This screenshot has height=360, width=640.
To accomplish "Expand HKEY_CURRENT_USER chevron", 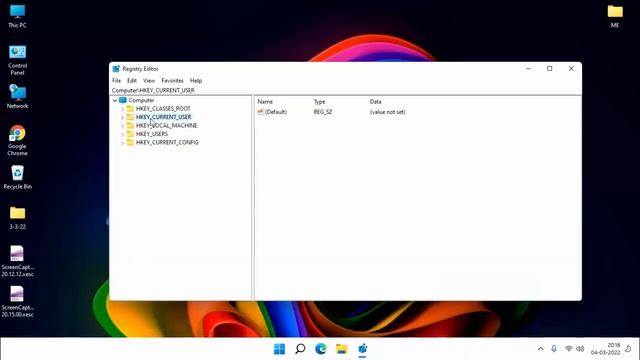I will point(122,118).
